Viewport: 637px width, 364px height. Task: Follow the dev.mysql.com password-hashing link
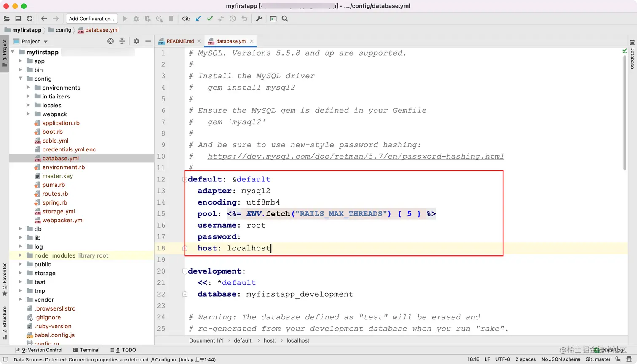(x=356, y=157)
